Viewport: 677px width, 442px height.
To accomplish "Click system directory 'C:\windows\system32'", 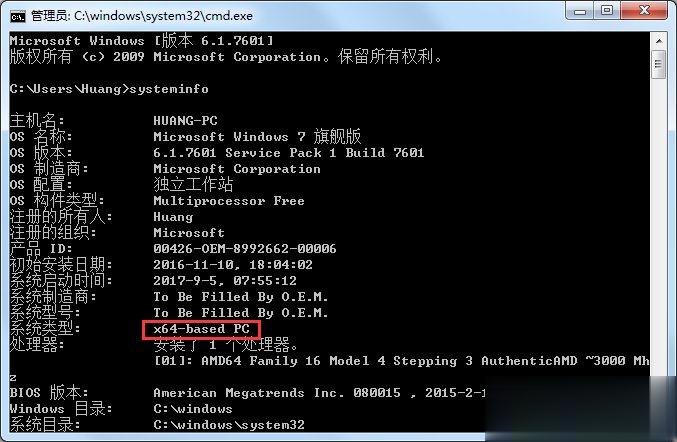I will point(229,425).
